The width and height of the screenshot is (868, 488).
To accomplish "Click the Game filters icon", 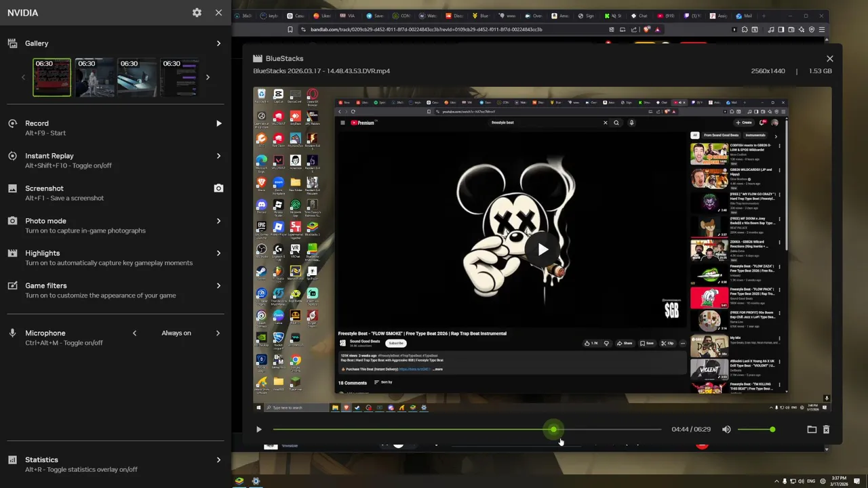I will pos(12,285).
